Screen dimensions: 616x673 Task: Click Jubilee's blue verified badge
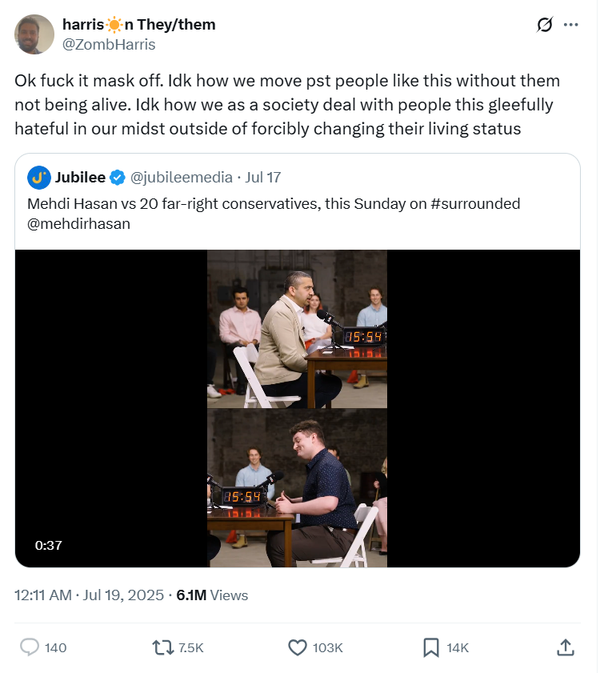(x=117, y=178)
